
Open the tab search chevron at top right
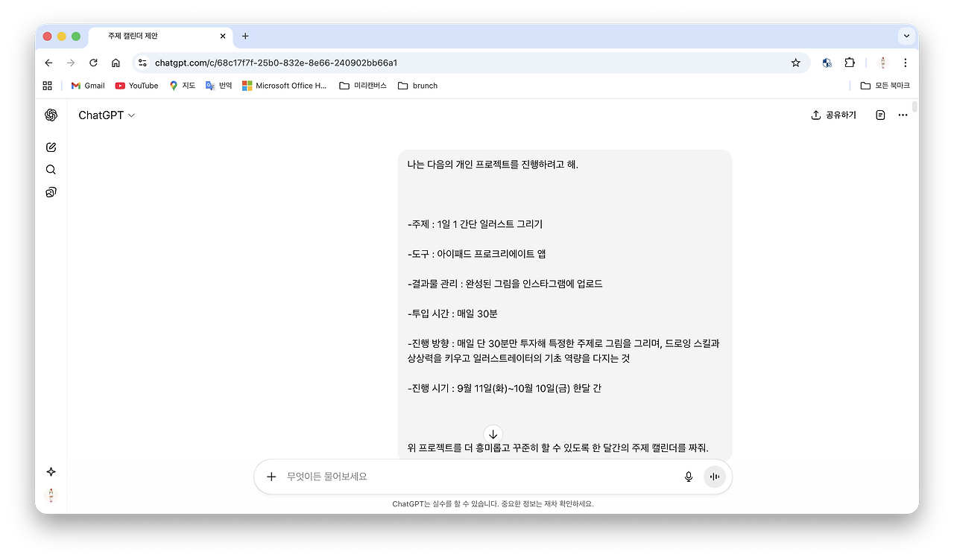point(906,36)
